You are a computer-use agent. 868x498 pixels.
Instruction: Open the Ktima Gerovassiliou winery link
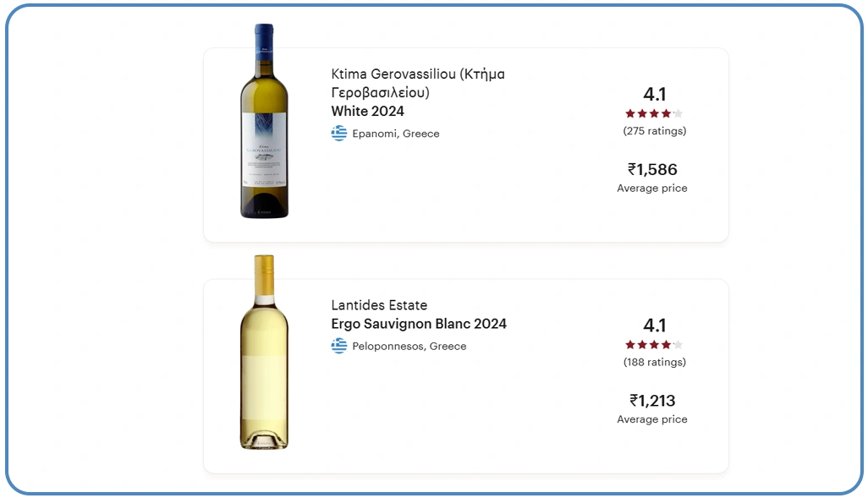coord(418,83)
